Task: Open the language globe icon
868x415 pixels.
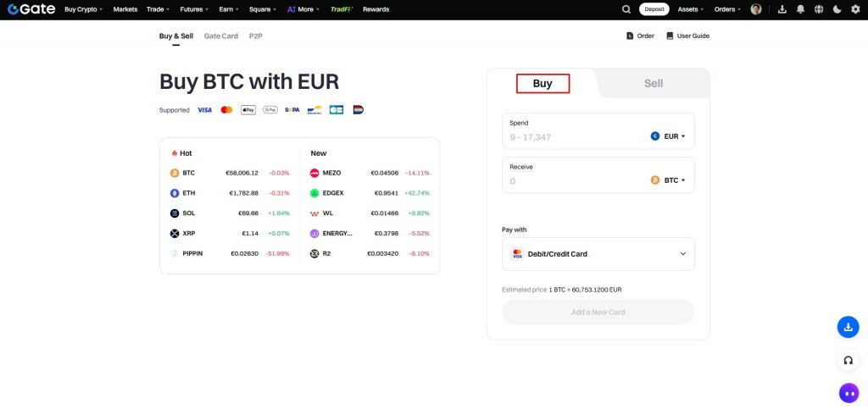Action: pyautogui.click(x=819, y=9)
